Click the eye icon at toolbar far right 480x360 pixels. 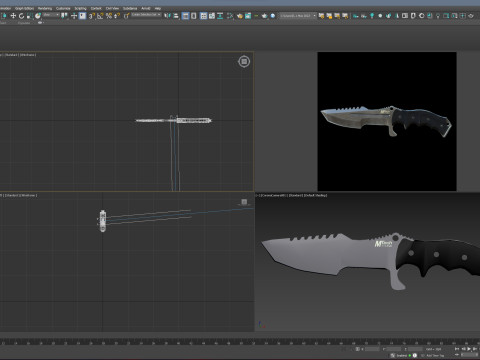[x=471, y=16]
